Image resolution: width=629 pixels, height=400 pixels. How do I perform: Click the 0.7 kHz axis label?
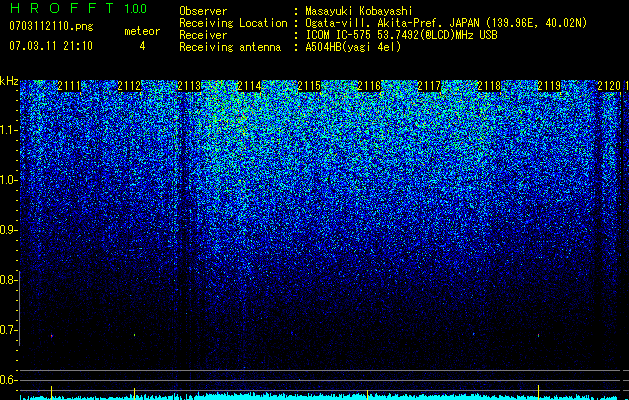(7, 330)
